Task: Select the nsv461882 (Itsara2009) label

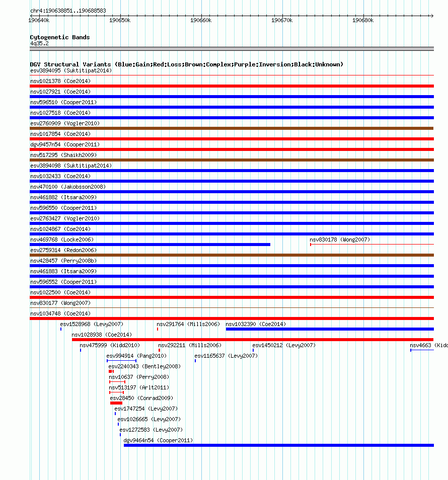Action: (x=63, y=197)
